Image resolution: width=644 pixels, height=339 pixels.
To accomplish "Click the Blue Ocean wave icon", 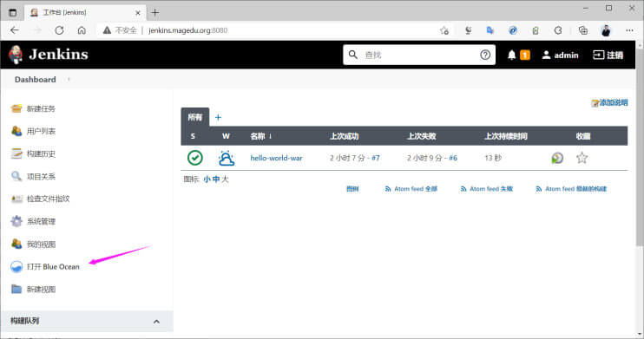I will [16, 267].
